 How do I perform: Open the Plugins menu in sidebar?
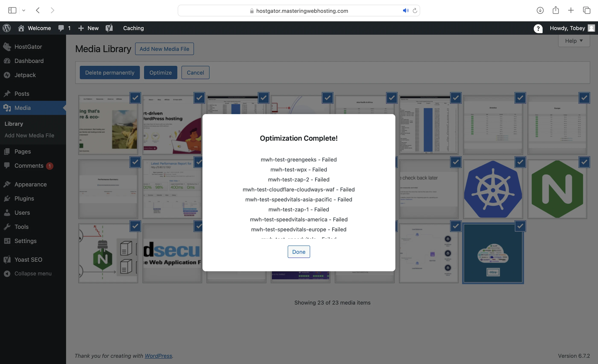pos(24,198)
